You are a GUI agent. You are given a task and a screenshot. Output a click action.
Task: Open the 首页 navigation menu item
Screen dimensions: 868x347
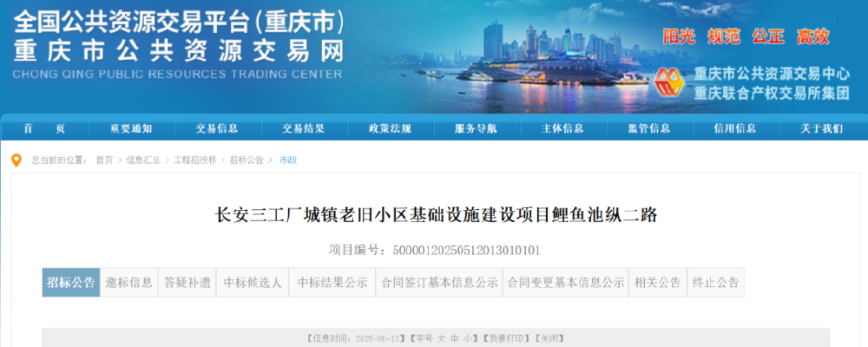click(x=44, y=129)
